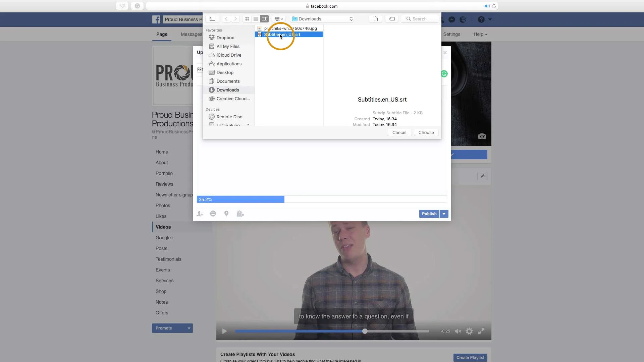Screen dimensions: 644x362
Task: Open video settings gear icon
Action: pos(469,331)
